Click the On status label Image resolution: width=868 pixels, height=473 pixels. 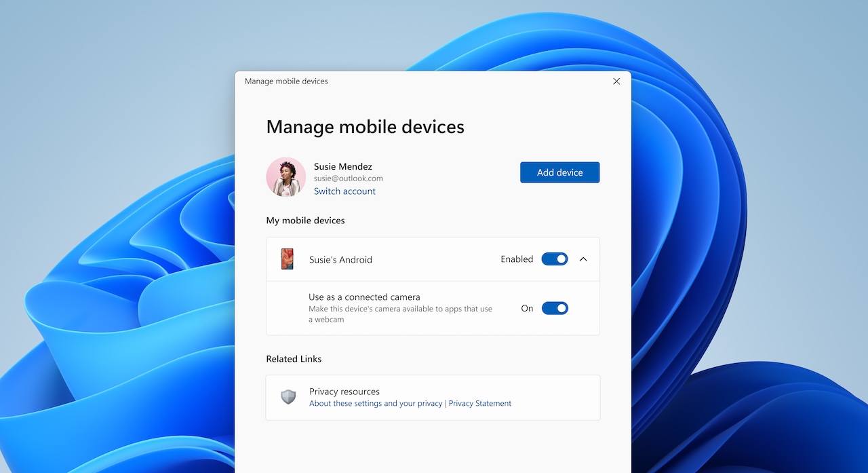point(527,308)
